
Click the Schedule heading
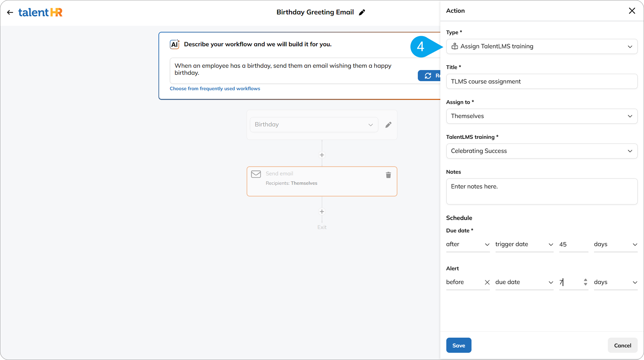pos(459,218)
